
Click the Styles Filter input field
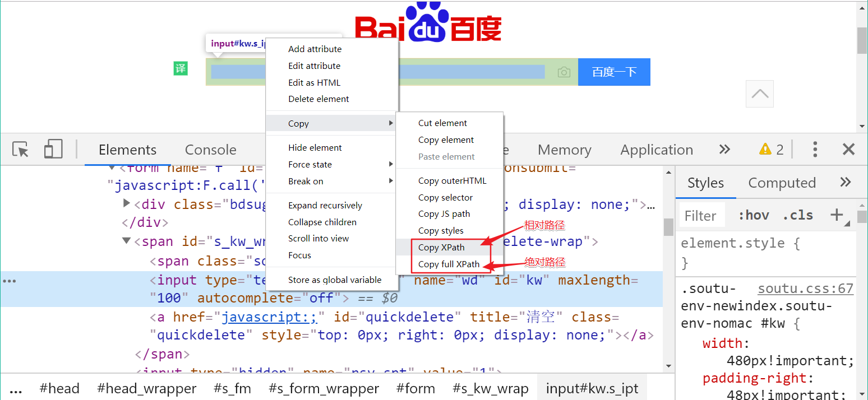[x=701, y=216]
